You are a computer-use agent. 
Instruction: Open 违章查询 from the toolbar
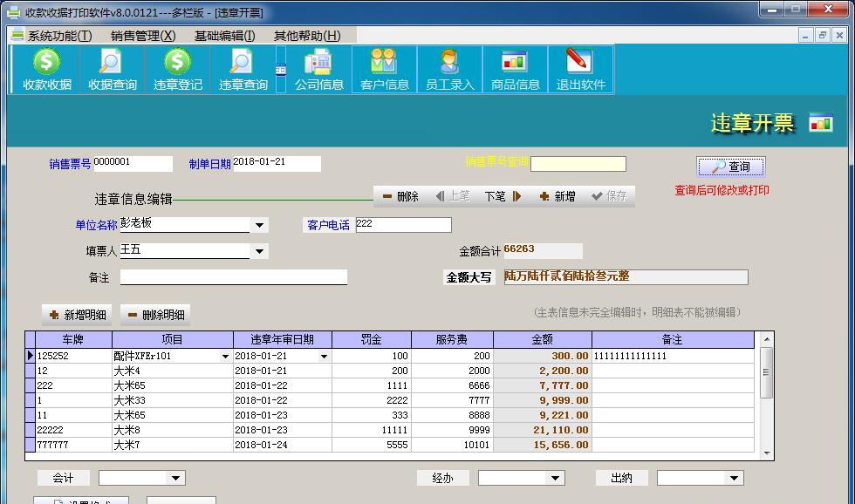click(242, 69)
